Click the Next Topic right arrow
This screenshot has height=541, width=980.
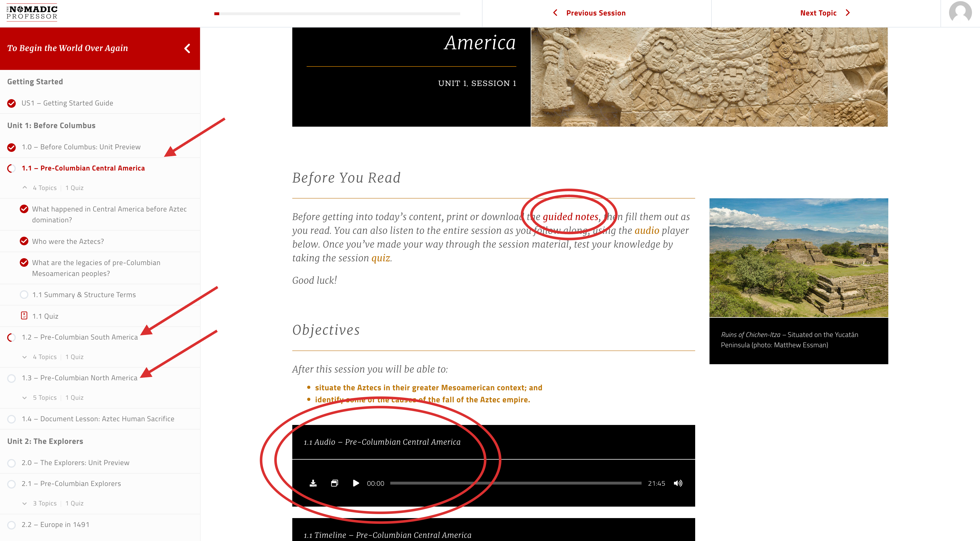pyautogui.click(x=848, y=13)
